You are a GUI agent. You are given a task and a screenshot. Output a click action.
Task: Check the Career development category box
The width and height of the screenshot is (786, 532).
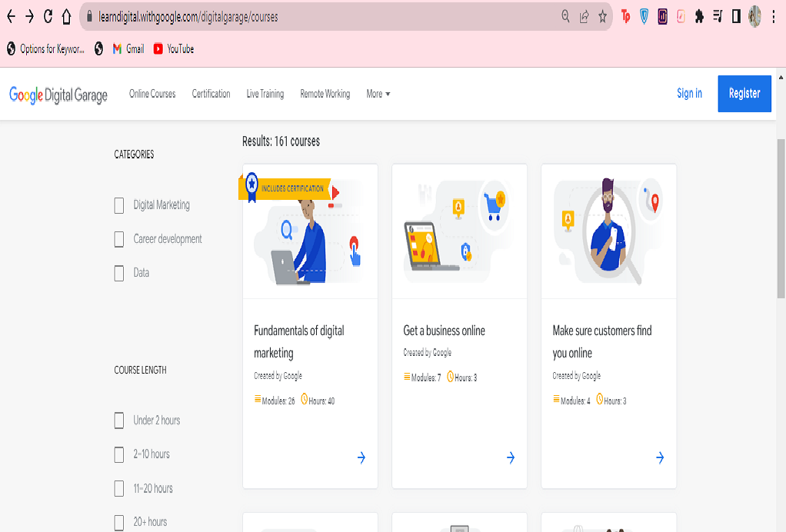tap(118, 239)
